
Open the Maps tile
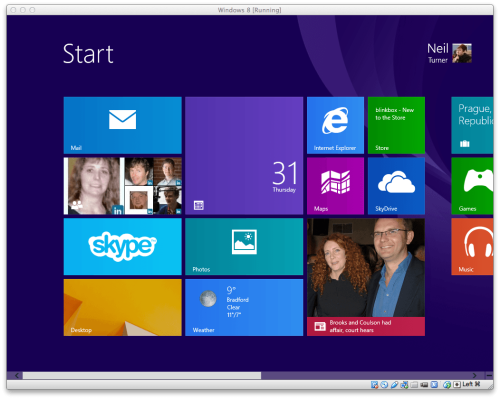click(335, 186)
